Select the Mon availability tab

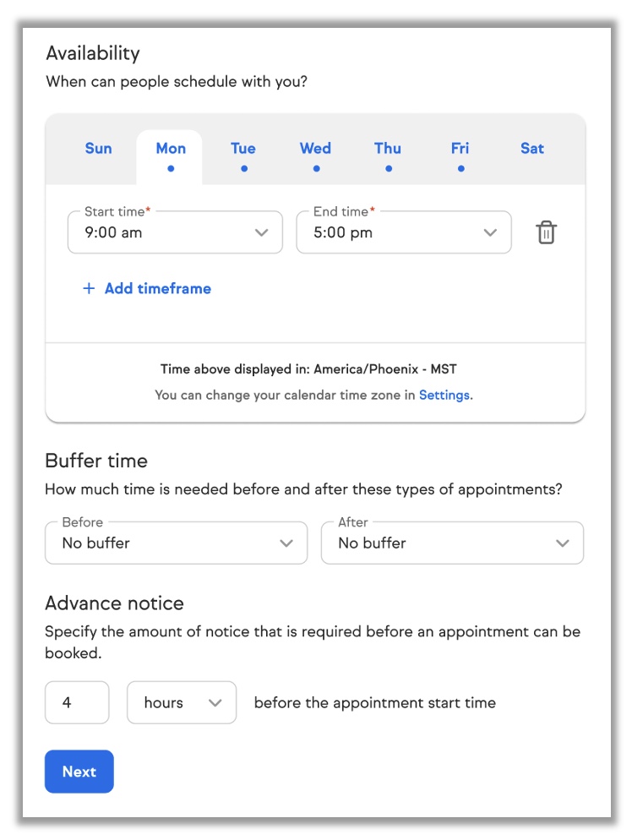coord(171,149)
